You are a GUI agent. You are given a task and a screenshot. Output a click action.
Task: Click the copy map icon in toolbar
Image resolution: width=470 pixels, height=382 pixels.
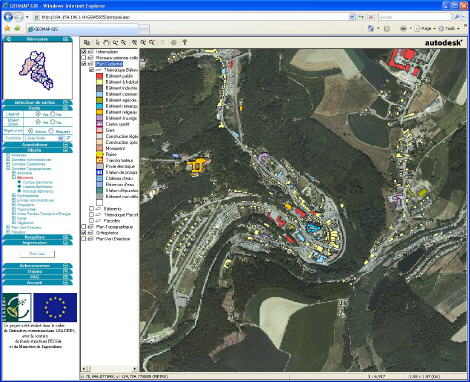[x=87, y=43]
